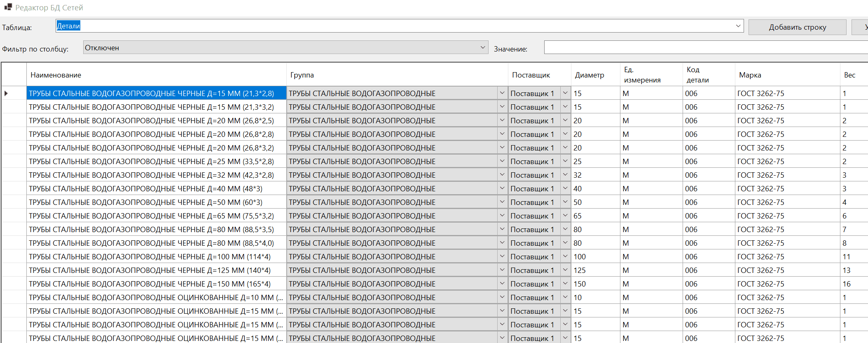
Task: Open the Таблица dropdown list
Action: 738,26
